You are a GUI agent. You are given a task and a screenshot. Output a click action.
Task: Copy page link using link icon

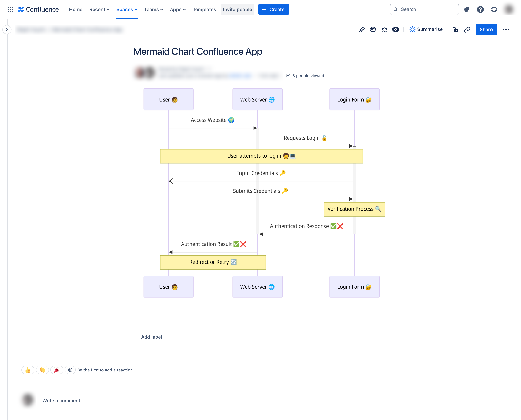pyautogui.click(x=467, y=29)
